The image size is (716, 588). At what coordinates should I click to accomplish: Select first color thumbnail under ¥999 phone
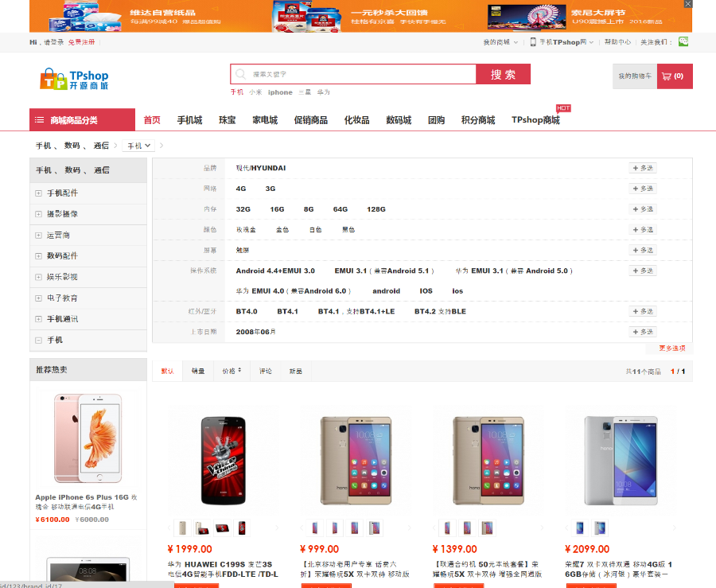314,528
